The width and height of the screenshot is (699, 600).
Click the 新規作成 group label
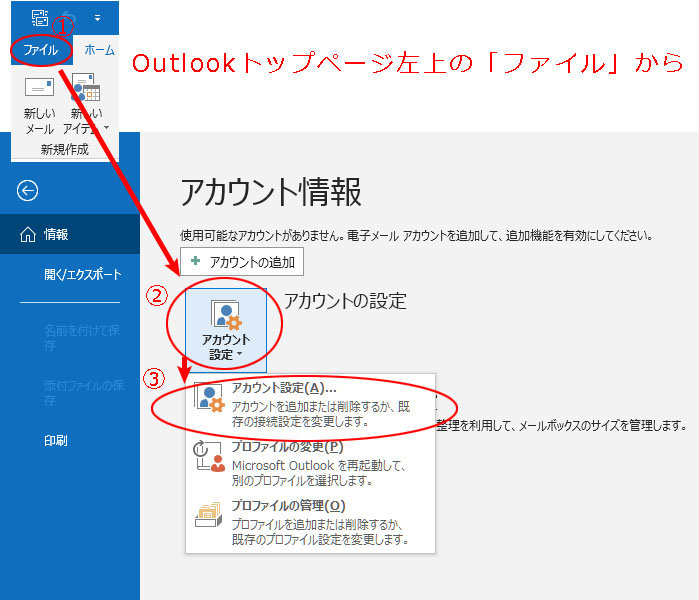[x=65, y=149]
